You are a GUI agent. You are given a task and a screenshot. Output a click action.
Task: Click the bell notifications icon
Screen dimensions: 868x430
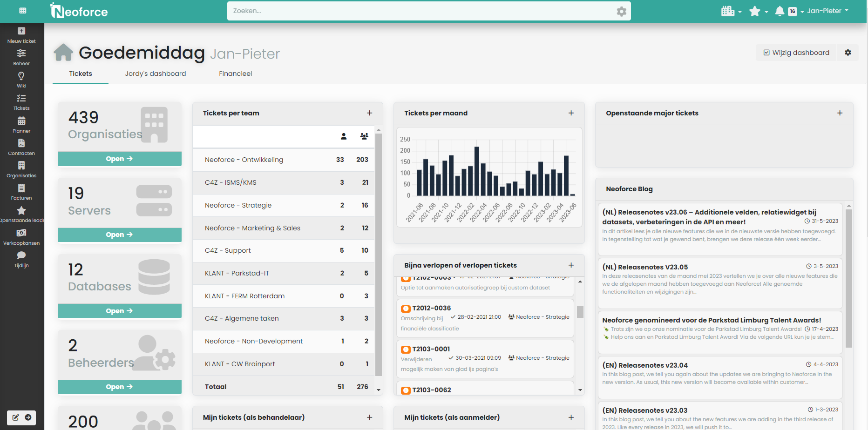click(x=780, y=11)
